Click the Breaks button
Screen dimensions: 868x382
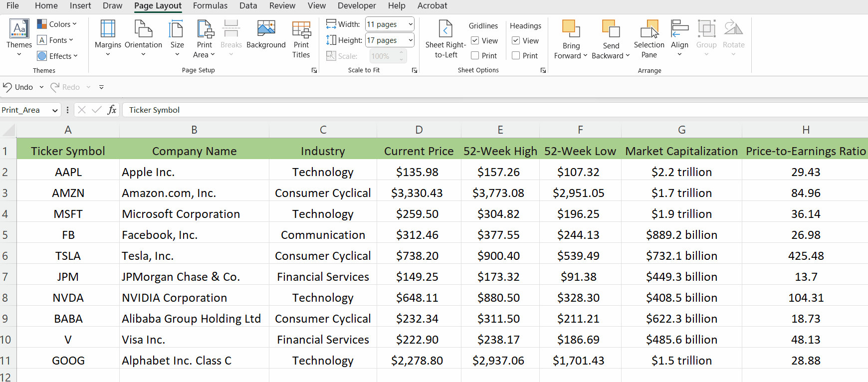point(231,38)
